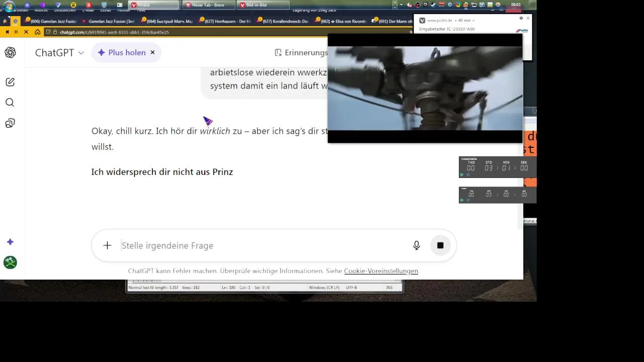The height and width of the screenshot is (362, 644).
Task: Open lower timer settings gear icon
Action: 468,200
